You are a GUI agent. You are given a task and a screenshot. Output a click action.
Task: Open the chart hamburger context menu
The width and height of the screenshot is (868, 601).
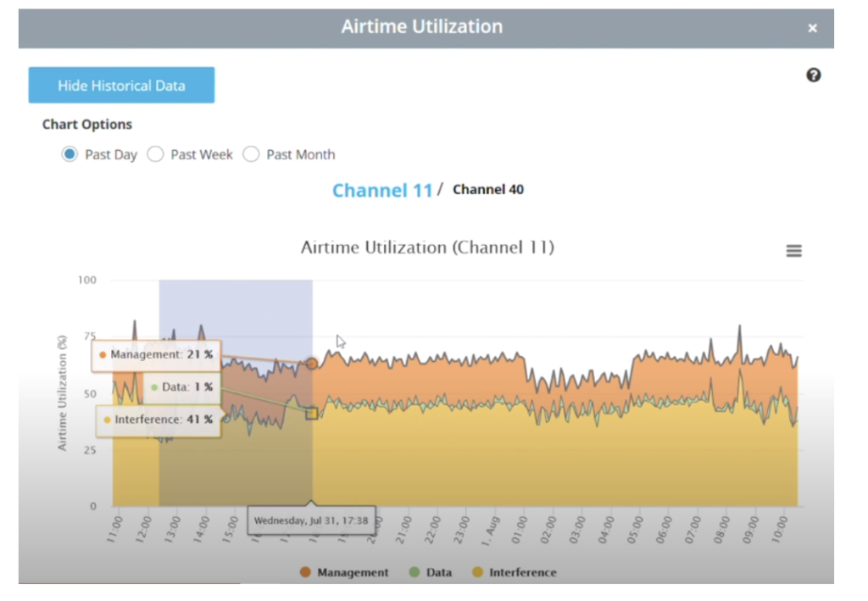(793, 251)
